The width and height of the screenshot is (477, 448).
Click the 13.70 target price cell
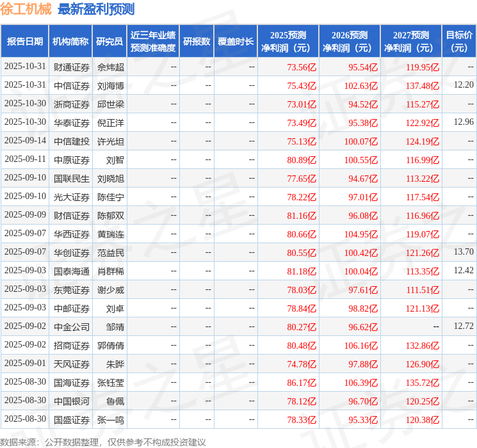(463, 252)
